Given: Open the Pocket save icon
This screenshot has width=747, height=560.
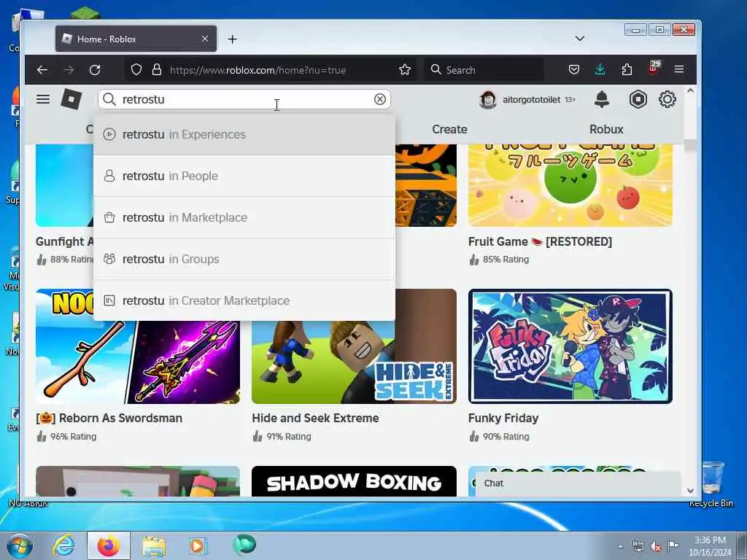Looking at the screenshot, I should coord(574,70).
